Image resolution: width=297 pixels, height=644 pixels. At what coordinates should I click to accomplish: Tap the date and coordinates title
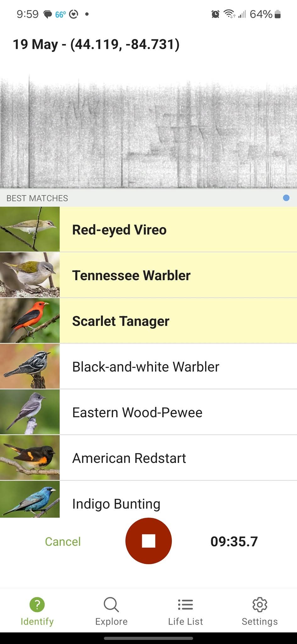pyautogui.click(x=96, y=44)
